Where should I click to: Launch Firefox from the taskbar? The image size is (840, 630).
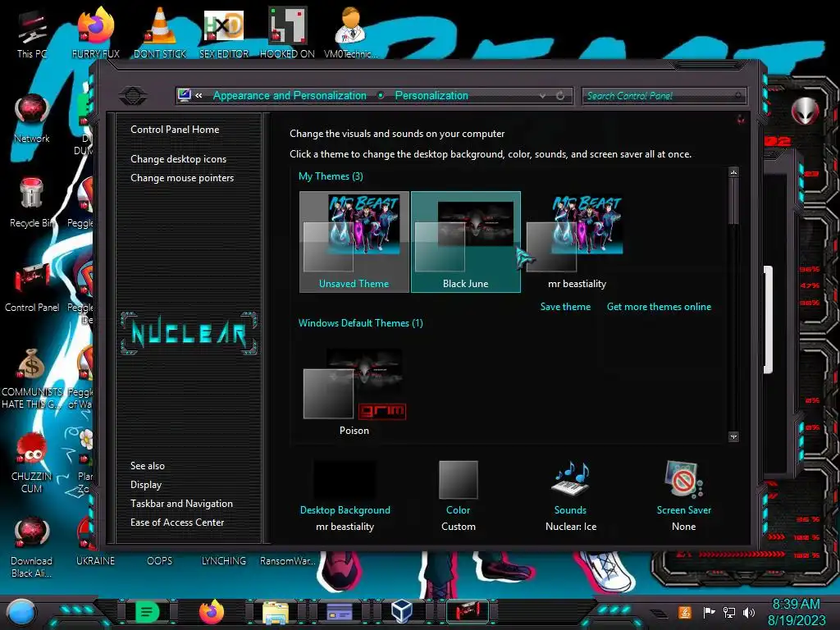click(211, 612)
